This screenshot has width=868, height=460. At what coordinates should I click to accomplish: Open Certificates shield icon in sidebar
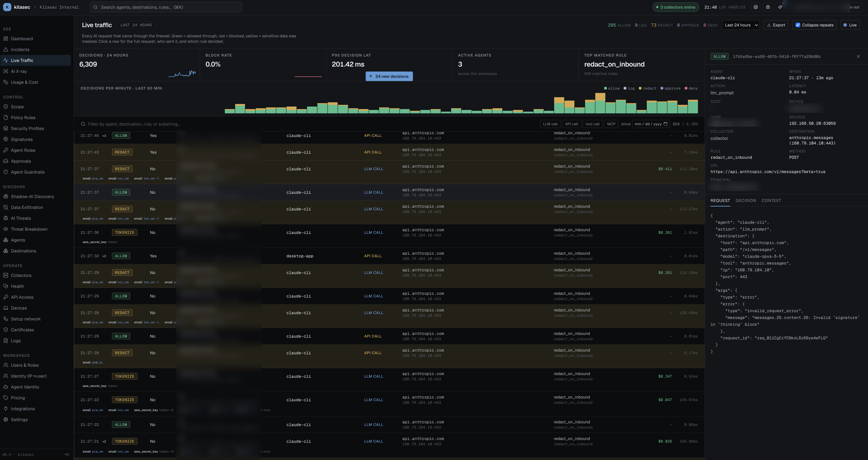(x=6, y=330)
